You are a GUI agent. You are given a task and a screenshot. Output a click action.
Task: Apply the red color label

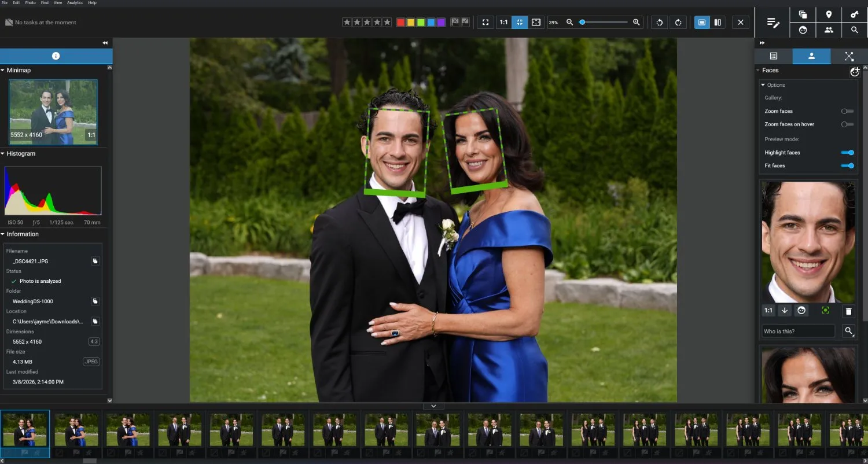coord(400,23)
